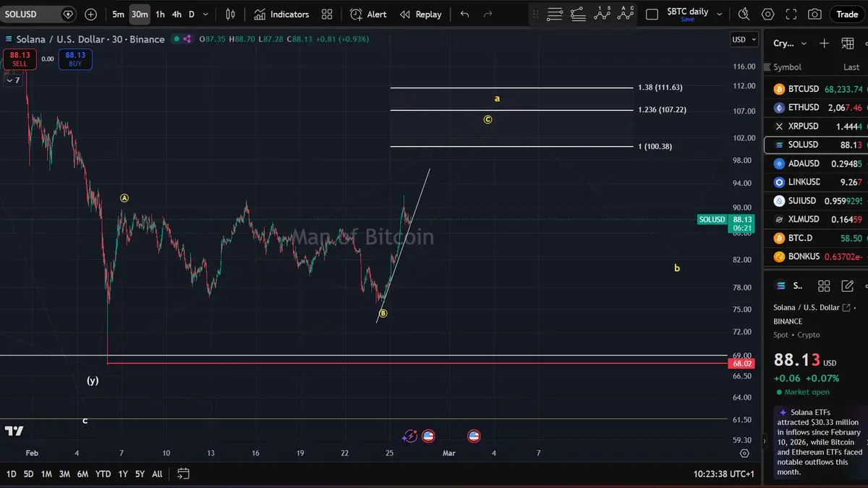Select the Fib retracement drawing tool

(x=555, y=14)
